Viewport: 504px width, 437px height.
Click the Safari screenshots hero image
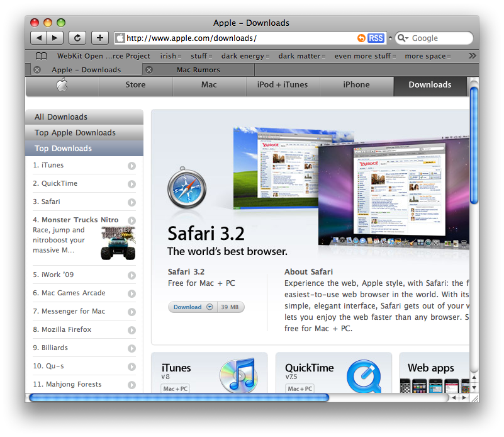point(351,188)
